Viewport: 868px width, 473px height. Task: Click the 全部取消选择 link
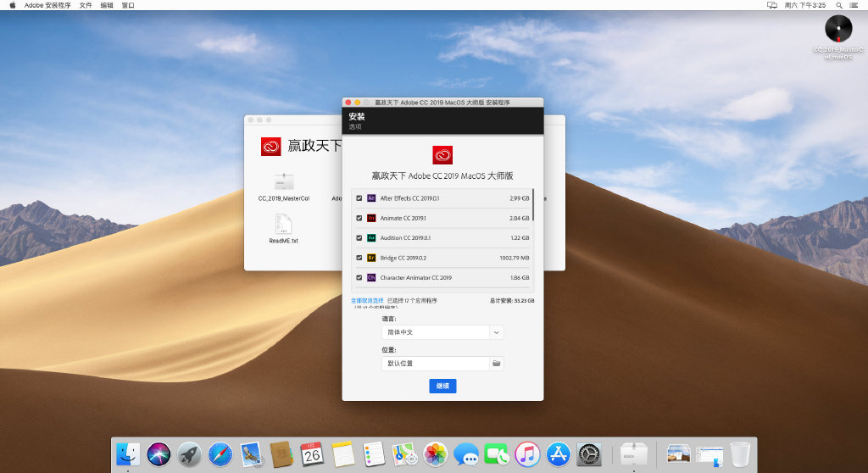click(x=368, y=300)
